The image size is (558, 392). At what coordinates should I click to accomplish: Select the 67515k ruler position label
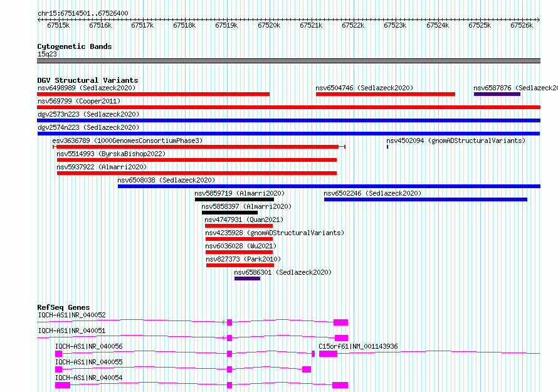(x=58, y=25)
